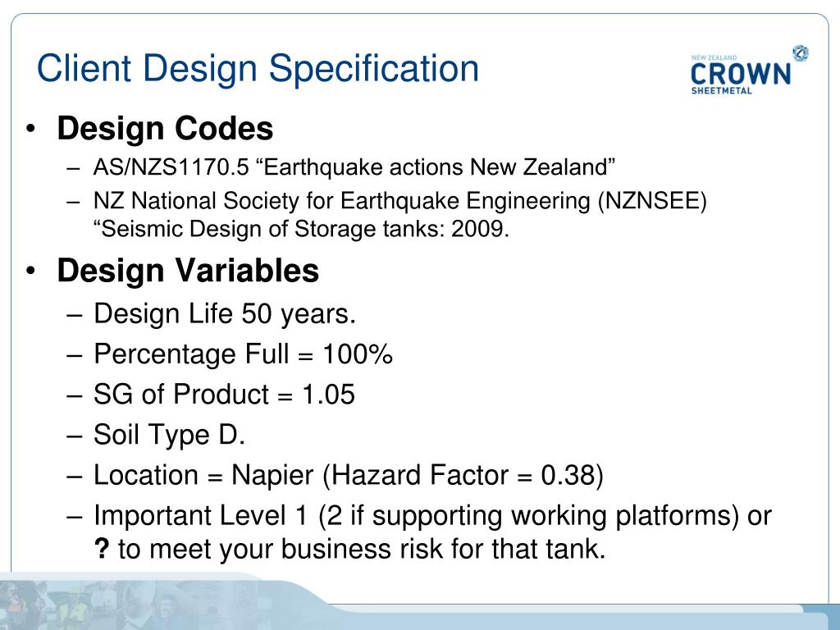Click the Important Level 1 line
Image resolution: width=840 pixels, height=630 pixels.
432,515
